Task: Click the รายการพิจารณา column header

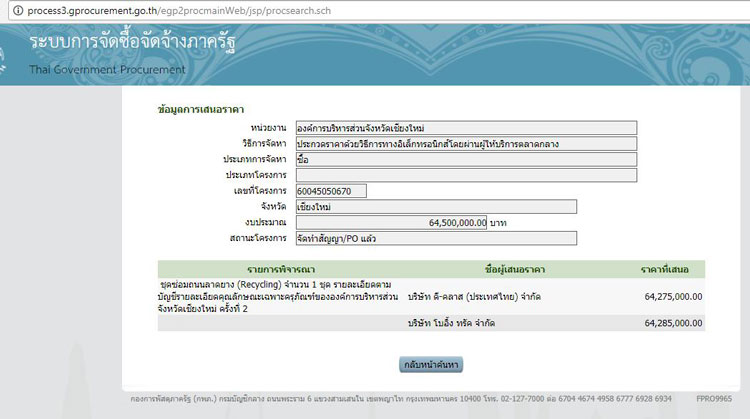Action: tap(281, 270)
